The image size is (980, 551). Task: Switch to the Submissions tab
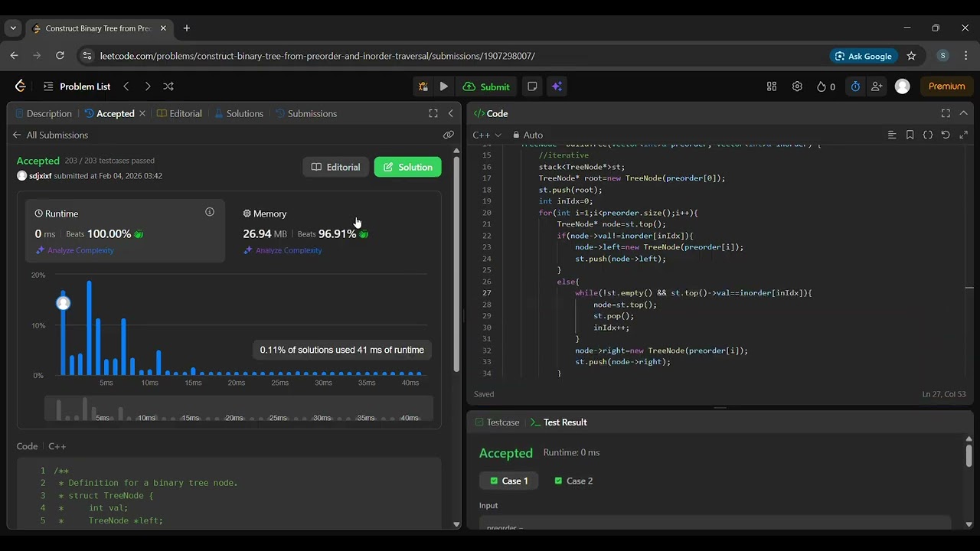(x=306, y=113)
